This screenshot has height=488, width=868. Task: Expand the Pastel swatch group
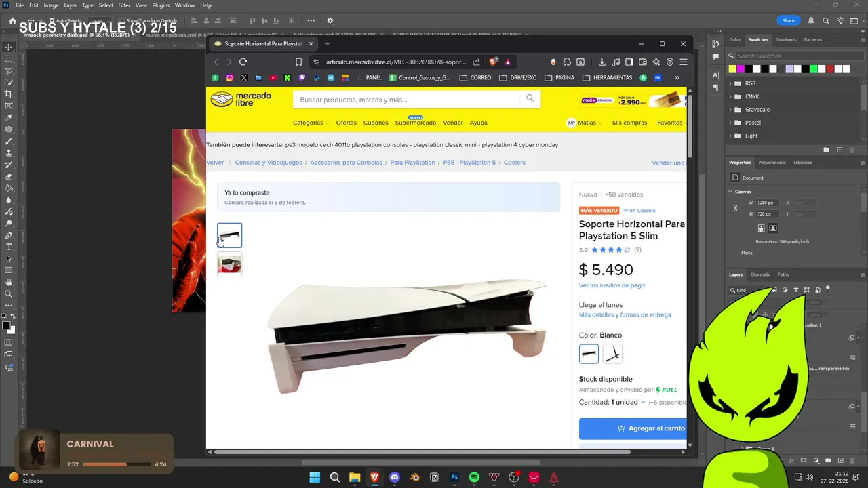click(x=730, y=123)
